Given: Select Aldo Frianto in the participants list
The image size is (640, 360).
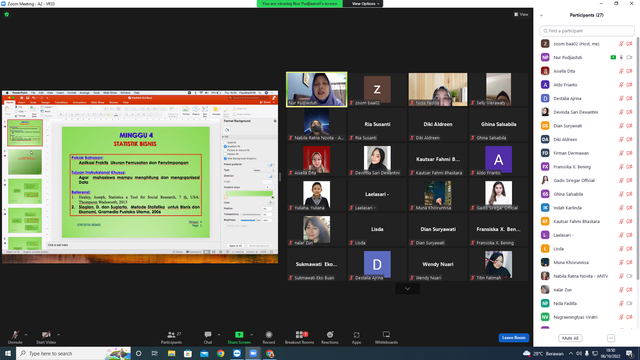Looking at the screenshot, I should [x=587, y=85].
